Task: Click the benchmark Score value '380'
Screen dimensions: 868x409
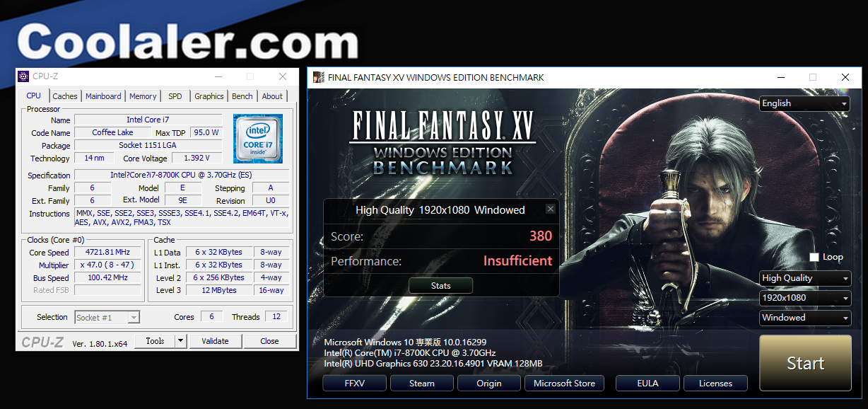Action: [541, 236]
